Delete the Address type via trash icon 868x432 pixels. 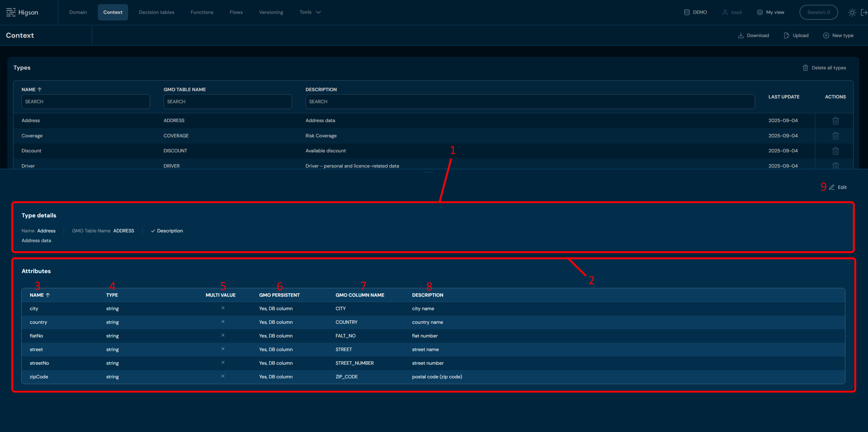coord(835,121)
